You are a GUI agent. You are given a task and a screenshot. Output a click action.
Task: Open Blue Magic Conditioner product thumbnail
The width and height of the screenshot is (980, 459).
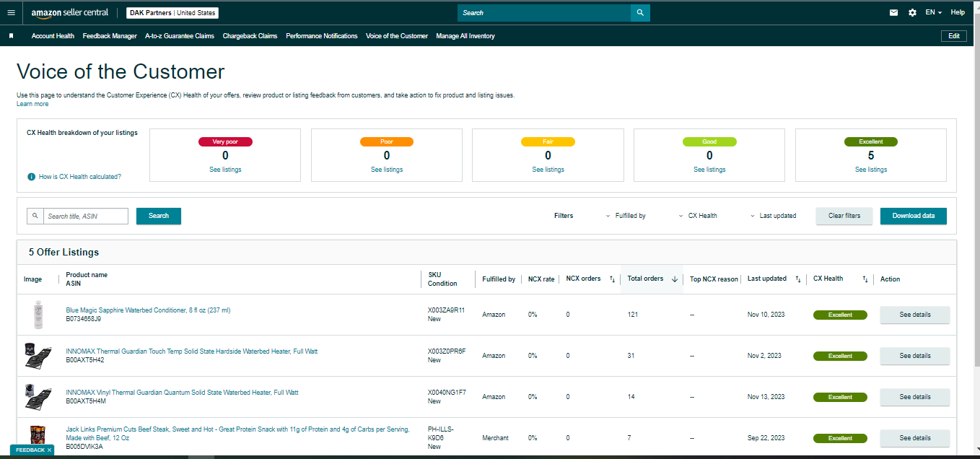(38, 315)
